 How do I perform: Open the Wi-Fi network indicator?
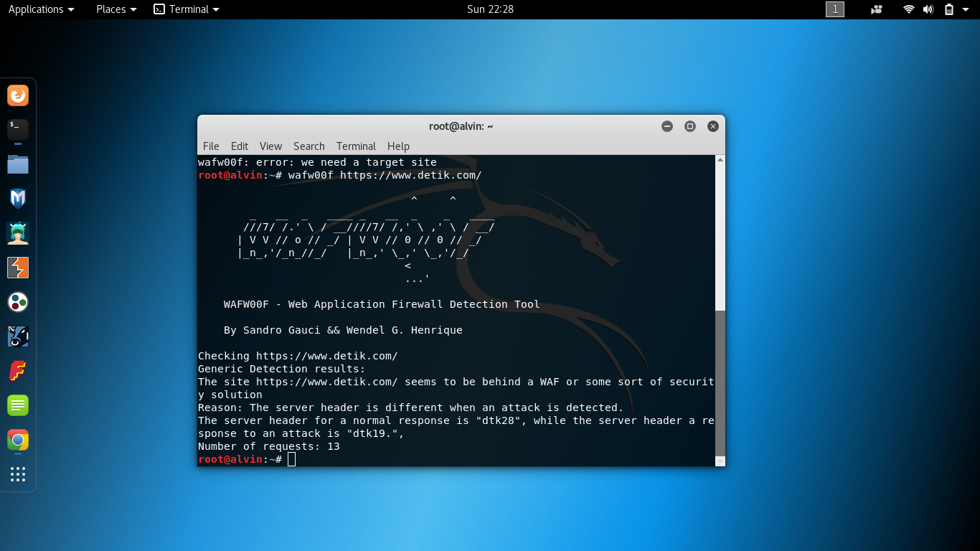pos(909,9)
